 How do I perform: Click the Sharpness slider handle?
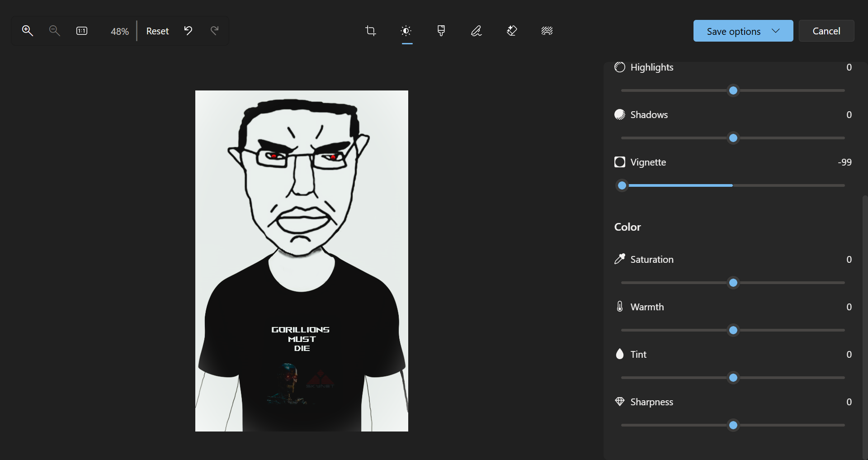[733, 425]
